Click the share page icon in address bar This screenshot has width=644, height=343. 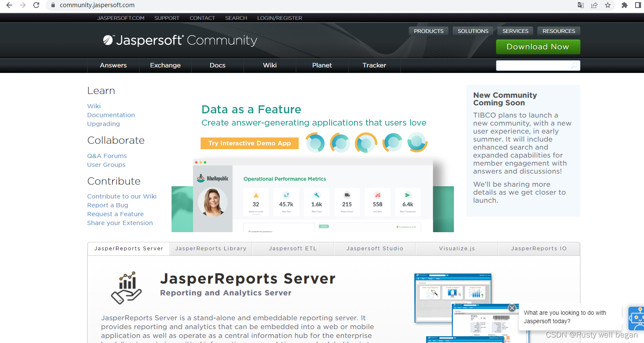[594, 5]
